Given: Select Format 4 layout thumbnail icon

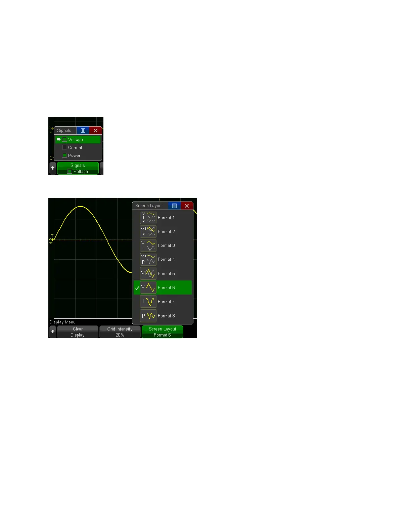Looking at the screenshot, I should (x=148, y=259).
